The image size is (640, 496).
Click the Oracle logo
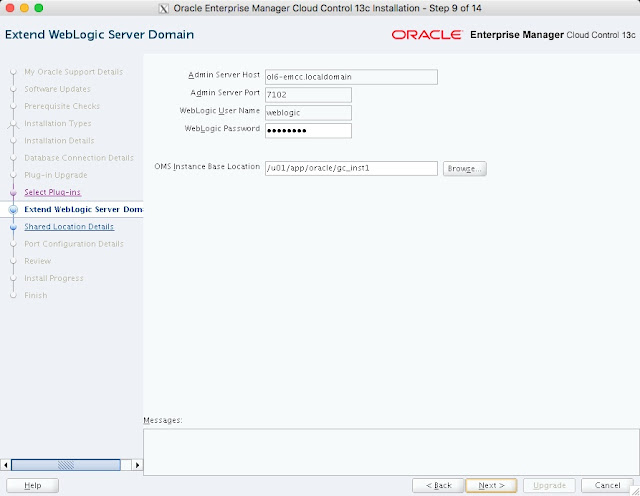[x=427, y=35]
